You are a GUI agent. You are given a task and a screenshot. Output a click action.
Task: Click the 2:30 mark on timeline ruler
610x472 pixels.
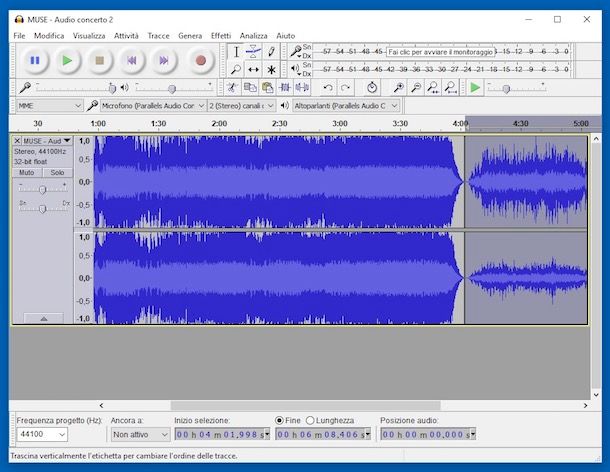(280, 123)
